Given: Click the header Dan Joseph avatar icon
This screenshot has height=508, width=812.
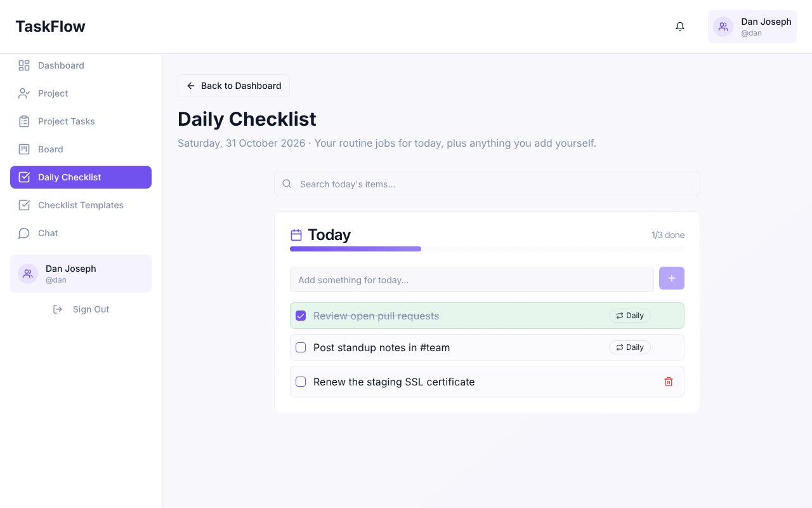Looking at the screenshot, I should coord(723,27).
